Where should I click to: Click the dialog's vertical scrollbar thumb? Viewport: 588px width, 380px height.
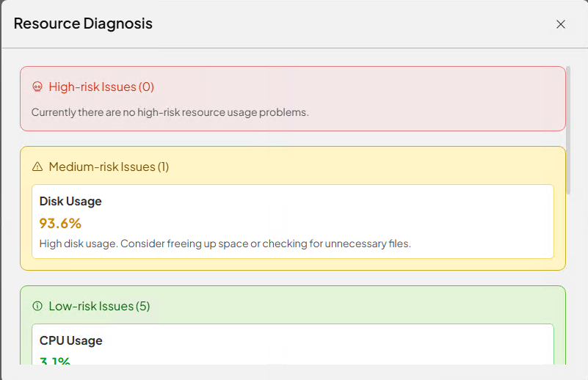(568, 129)
